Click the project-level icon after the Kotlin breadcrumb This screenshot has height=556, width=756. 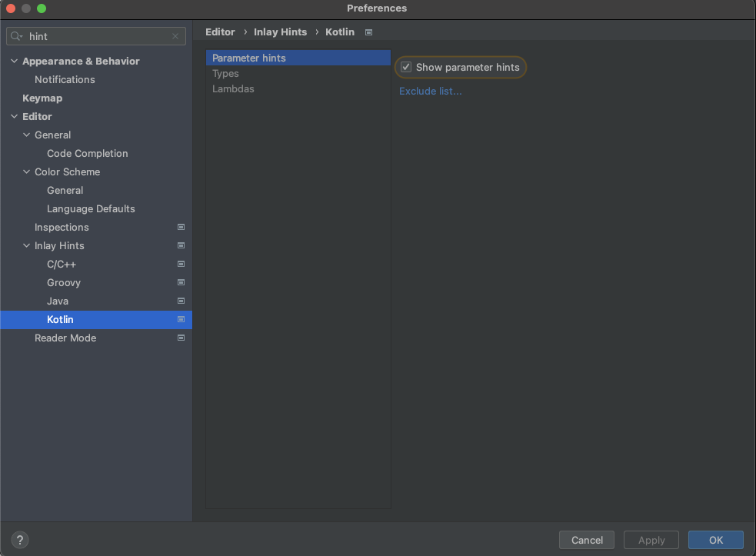369,32
